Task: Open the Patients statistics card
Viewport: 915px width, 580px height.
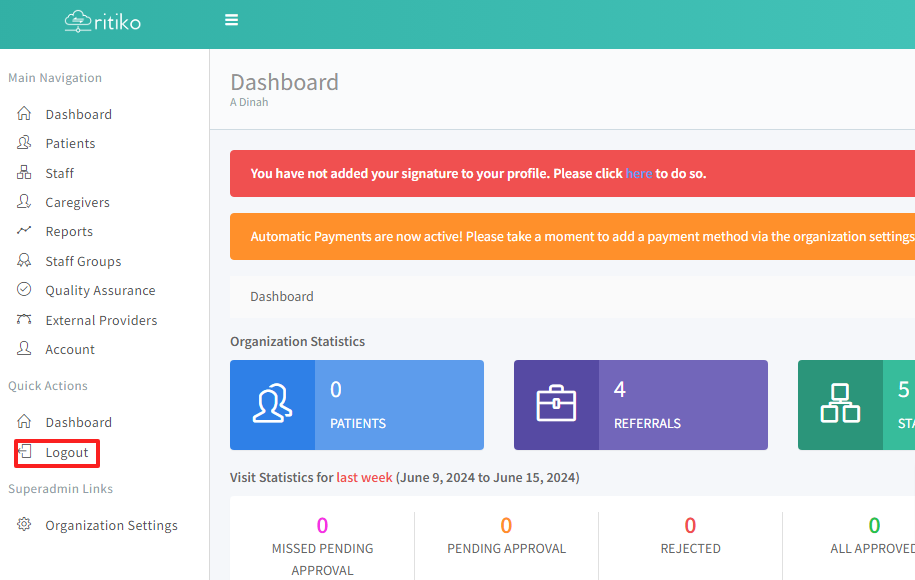Action: [356, 405]
